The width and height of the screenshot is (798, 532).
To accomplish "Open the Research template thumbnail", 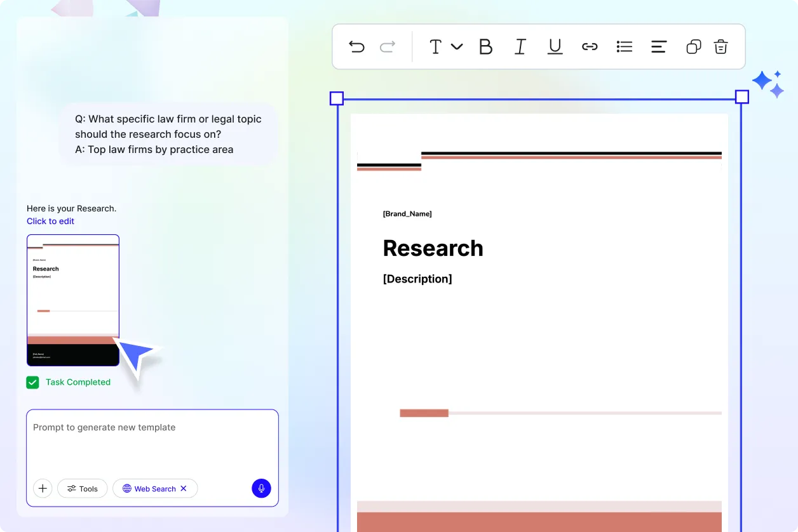I will click(x=73, y=300).
